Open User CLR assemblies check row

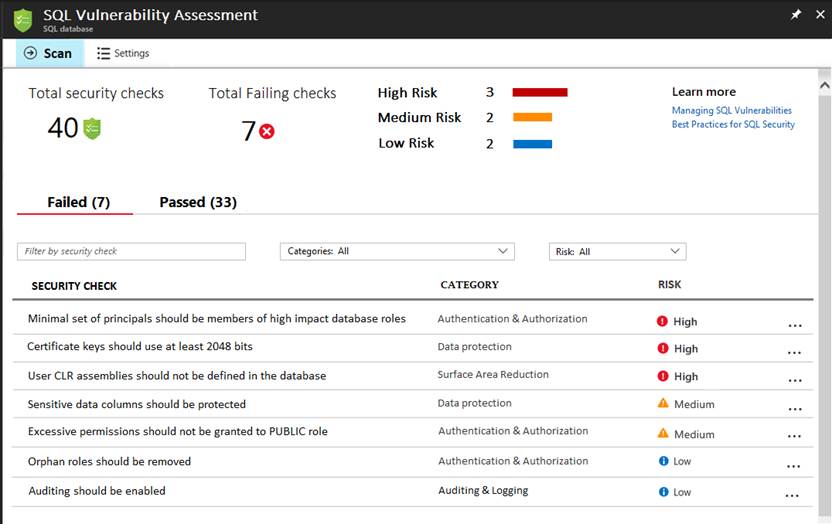tap(413, 376)
